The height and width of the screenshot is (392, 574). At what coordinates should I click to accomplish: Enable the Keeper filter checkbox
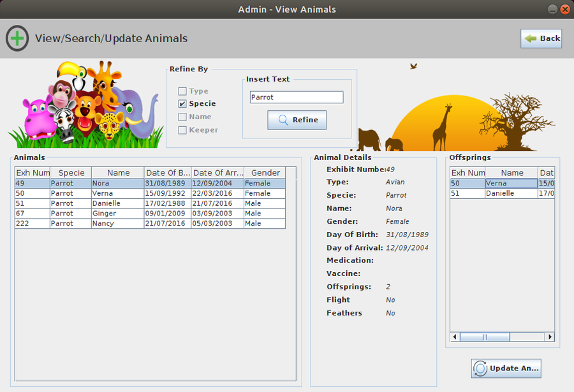(x=181, y=129)
